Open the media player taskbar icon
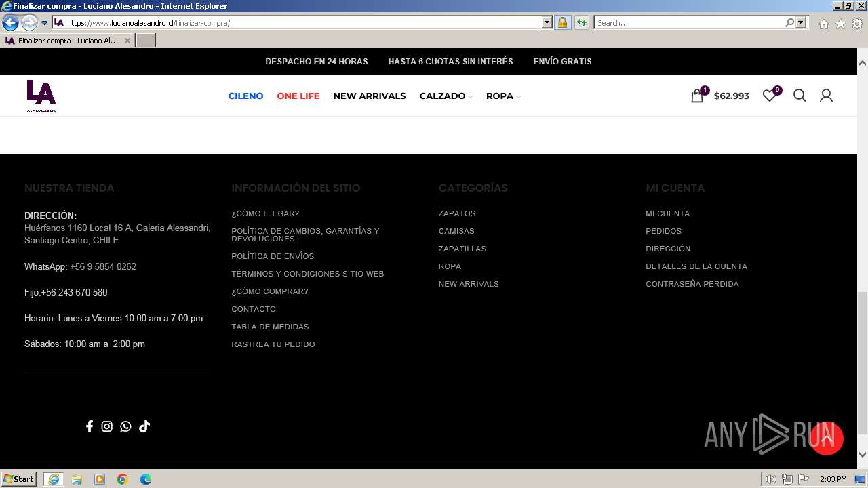This screenshot has height=488, width=868. (100, 479)
